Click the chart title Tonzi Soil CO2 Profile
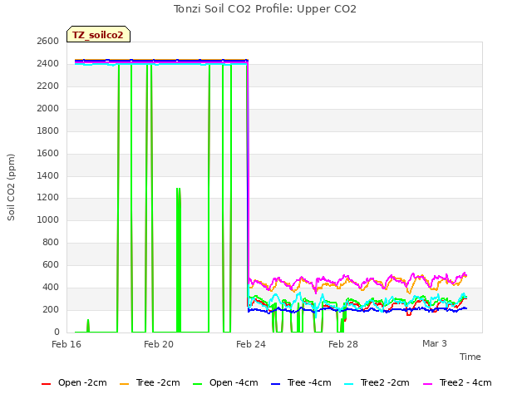The image size is (532, 399). point(265,9)
